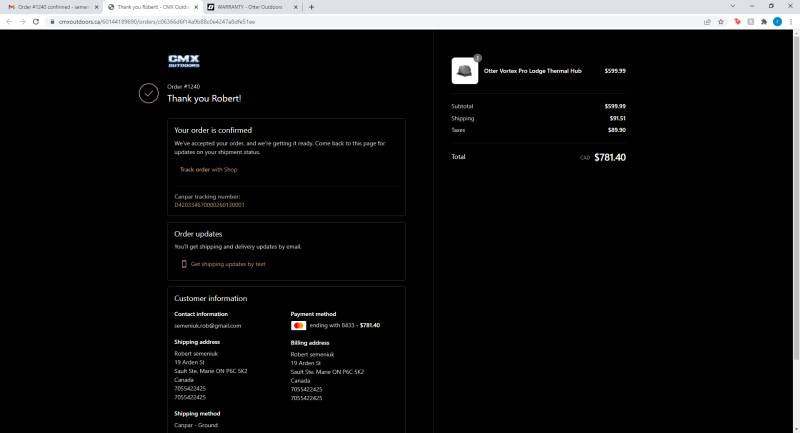The width and height of the screenshot is (800, 433).
Task: Click the phone icon beside text updates
Action: (x=184, y=264)
